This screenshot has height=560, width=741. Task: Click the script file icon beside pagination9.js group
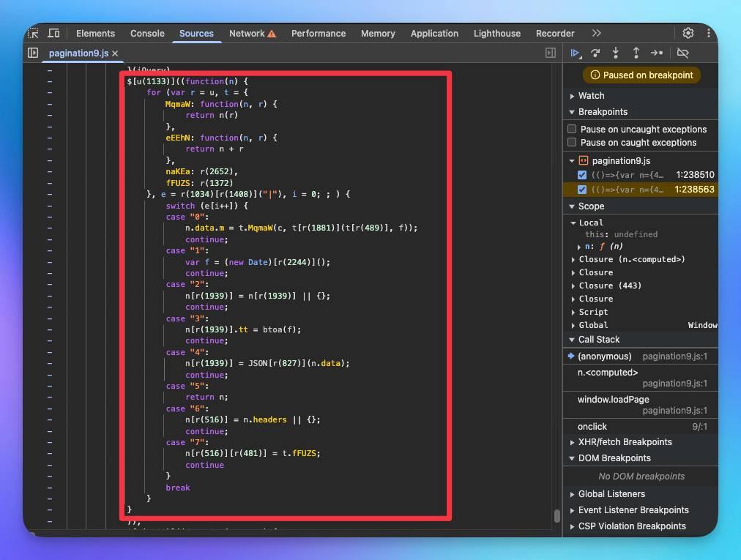[584, 161]
